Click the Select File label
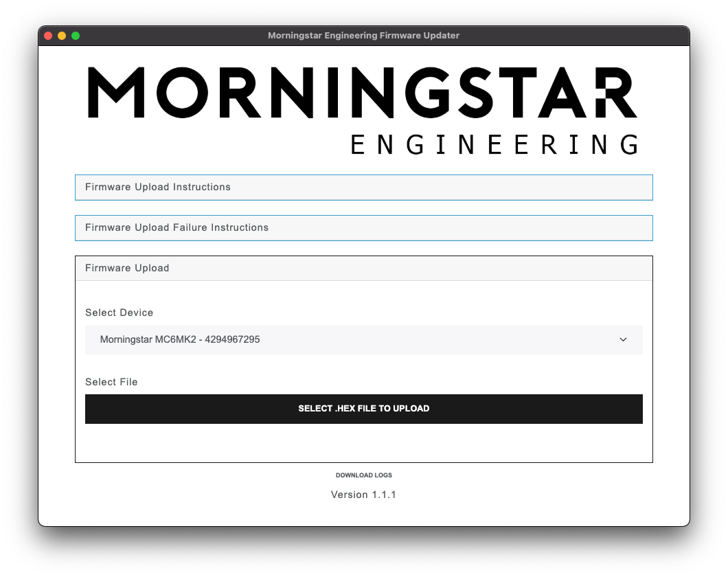Viewport: 728px width, 577px height. 111,382
